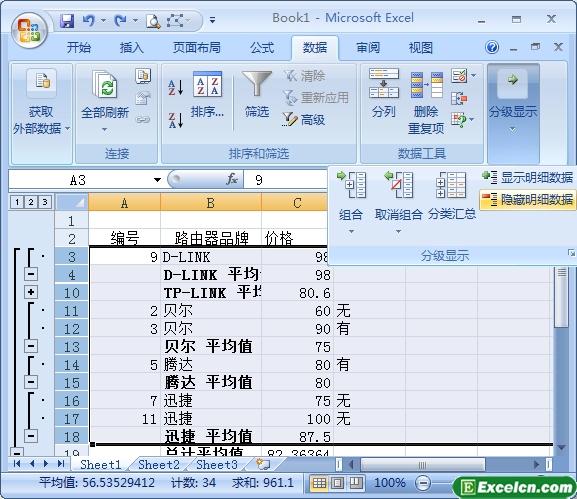Screen dimensions: 577x499
Task: Show outline level 3
Action: pyautogui.click(x=45, y=202)
